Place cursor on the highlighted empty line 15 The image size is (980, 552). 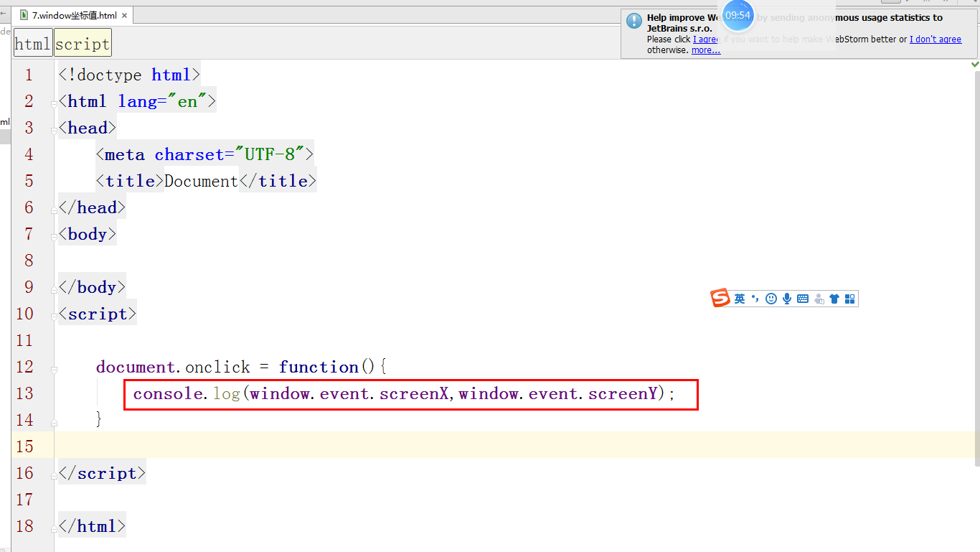click(515, 445)
